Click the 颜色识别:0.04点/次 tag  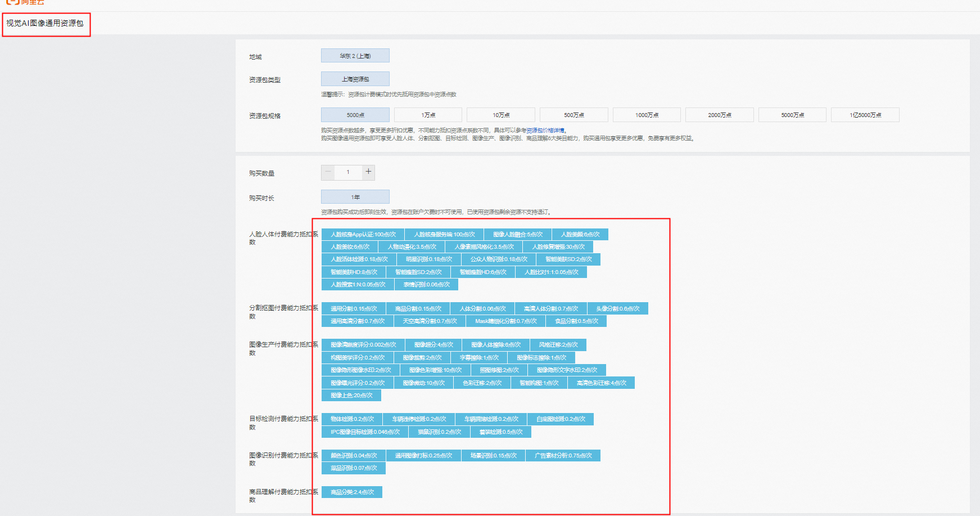click(x=354, y=455)
